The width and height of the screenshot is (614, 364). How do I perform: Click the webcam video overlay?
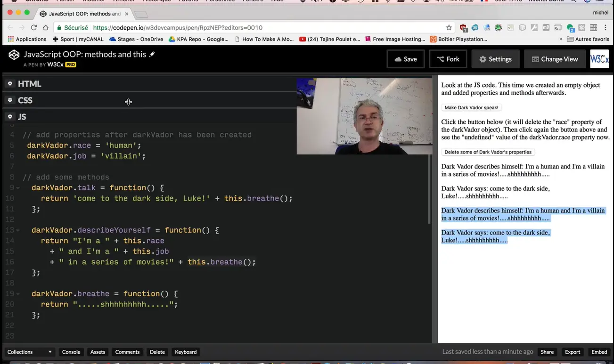(x=364, y=116)
